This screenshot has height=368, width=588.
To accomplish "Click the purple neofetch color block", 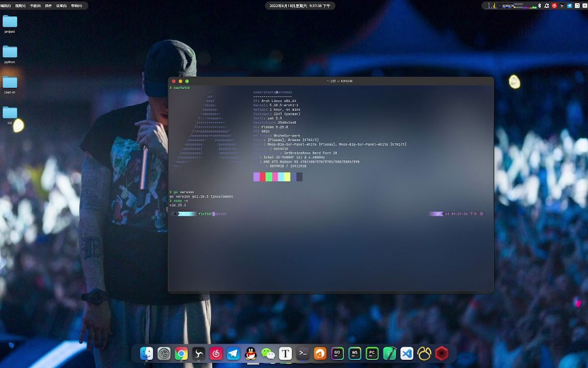I will 257,177.
